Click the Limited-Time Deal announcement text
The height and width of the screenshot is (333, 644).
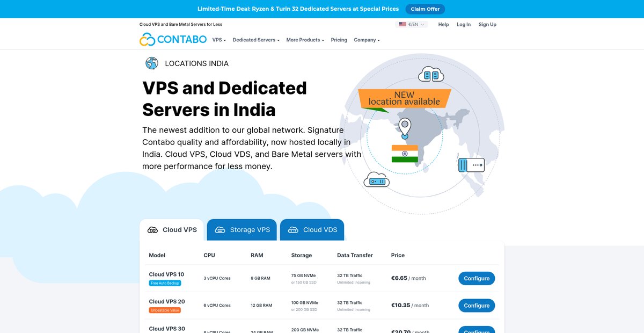pos(298,9)
